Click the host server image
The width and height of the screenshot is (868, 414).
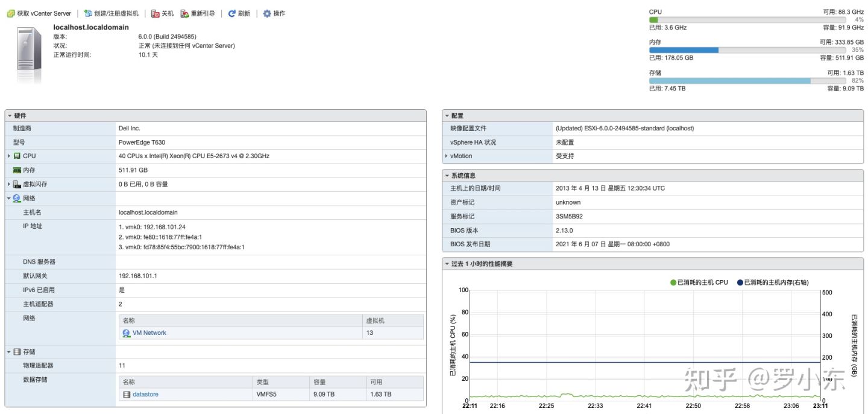pyautogui.click(x=30, y=56)
